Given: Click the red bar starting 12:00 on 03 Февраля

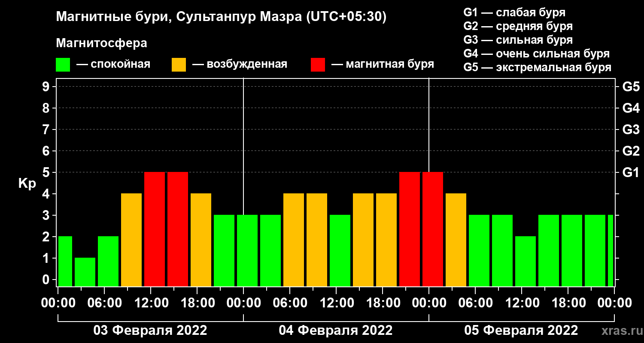Looking at the screenshot, I should tap(155, 229).
